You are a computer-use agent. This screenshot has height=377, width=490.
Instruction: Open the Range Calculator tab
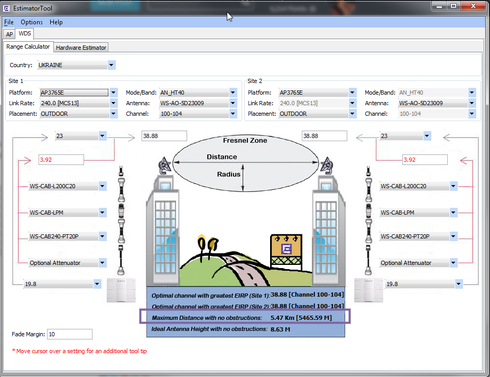pyautogui.click(x=28, y=47)
